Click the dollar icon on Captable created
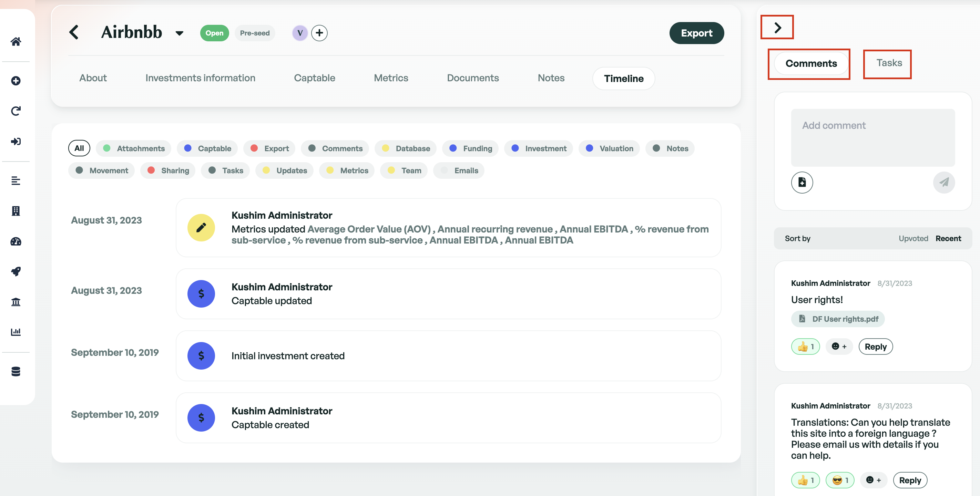 point(201,418)
